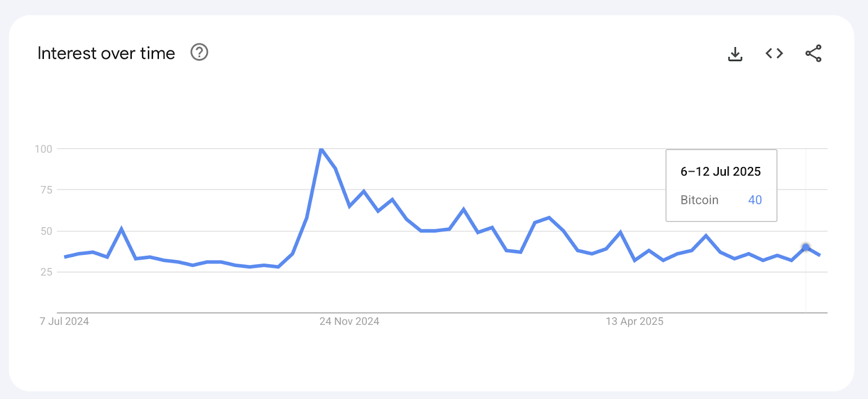Click the '24 Nov 2024' axis label

click(349, 321)
